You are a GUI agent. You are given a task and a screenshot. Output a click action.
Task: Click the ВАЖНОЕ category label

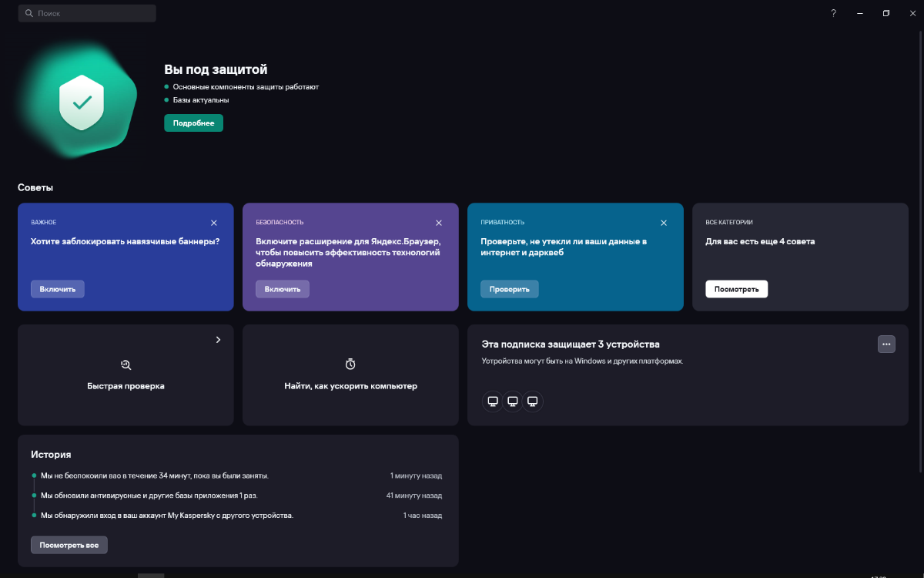coord(44,223)
